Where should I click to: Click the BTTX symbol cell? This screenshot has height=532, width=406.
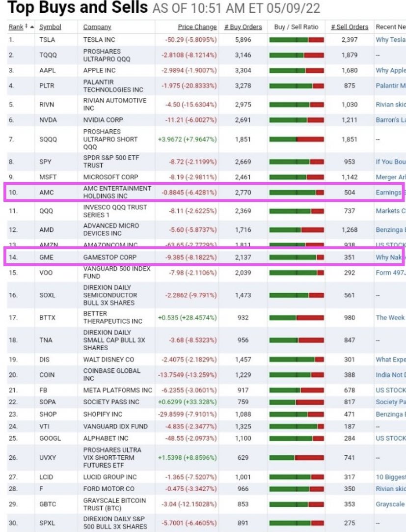click(x=47, y=317)
